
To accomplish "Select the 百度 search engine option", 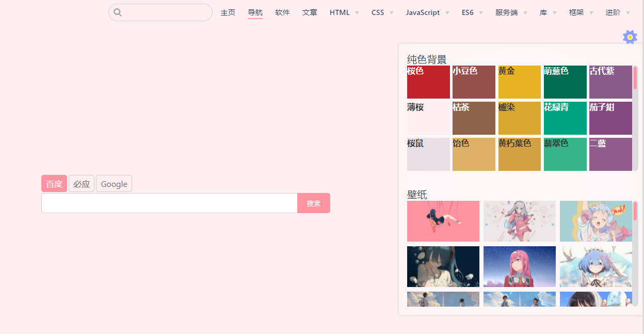I will pyautogui.click(x=54, y=184).
